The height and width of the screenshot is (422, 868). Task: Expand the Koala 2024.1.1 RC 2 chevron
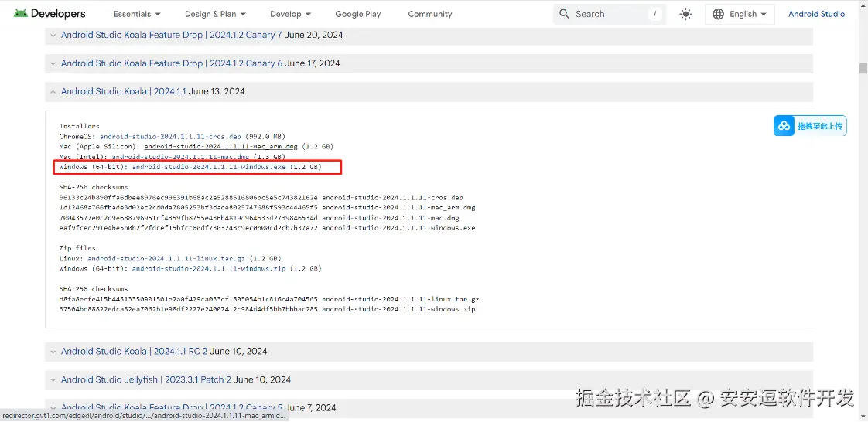(53, 352)
